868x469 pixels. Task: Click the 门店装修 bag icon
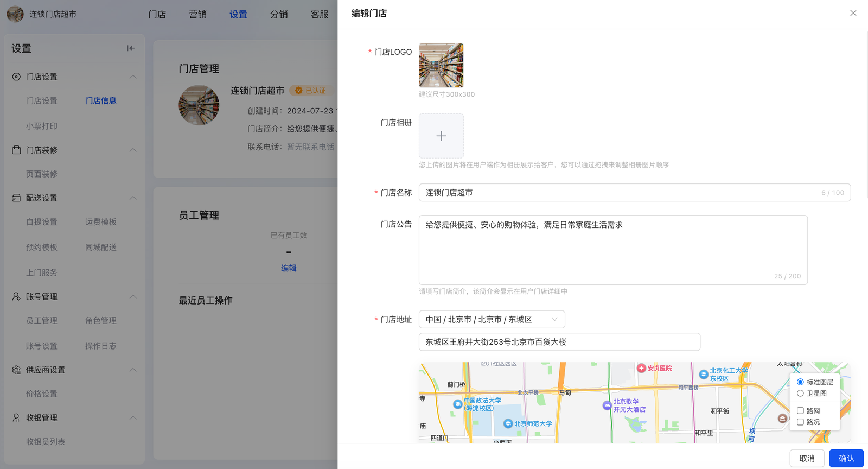click(16, 150)
